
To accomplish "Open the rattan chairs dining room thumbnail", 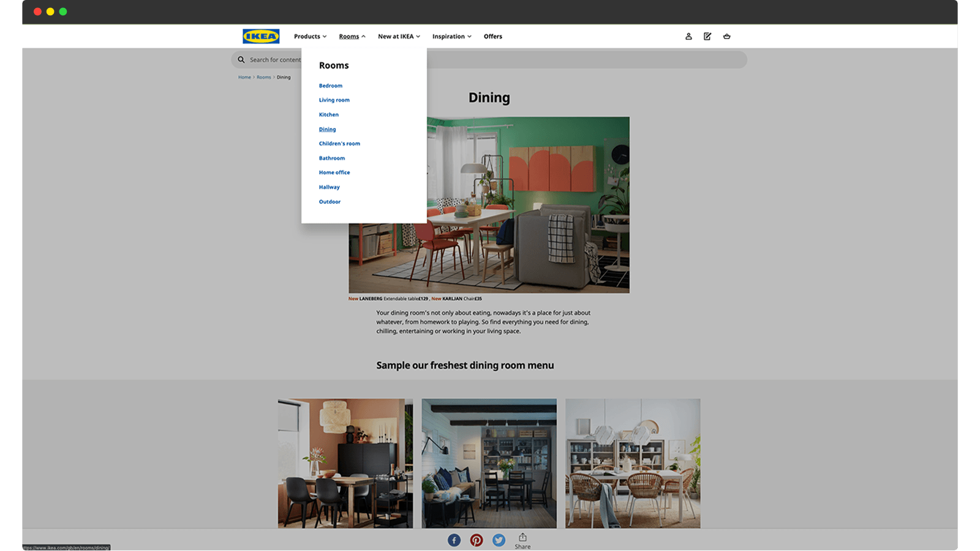I will (x=633, y=463).
